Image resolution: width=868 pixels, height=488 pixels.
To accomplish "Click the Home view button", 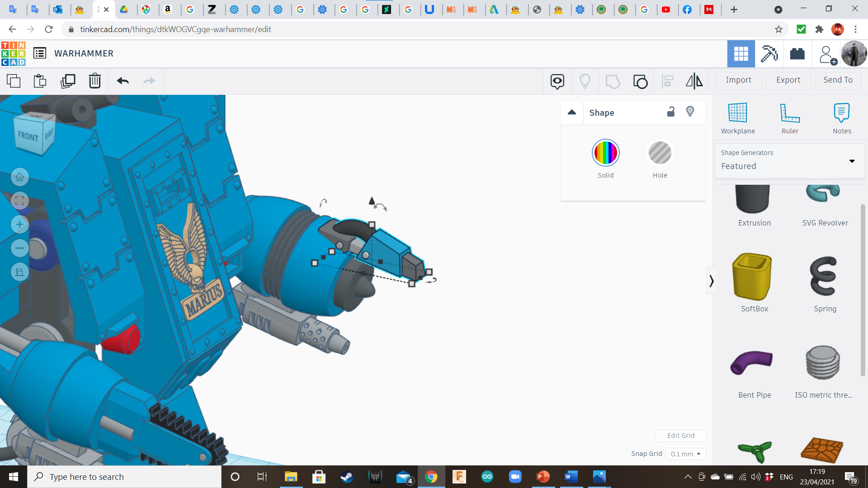I will 20,177.
